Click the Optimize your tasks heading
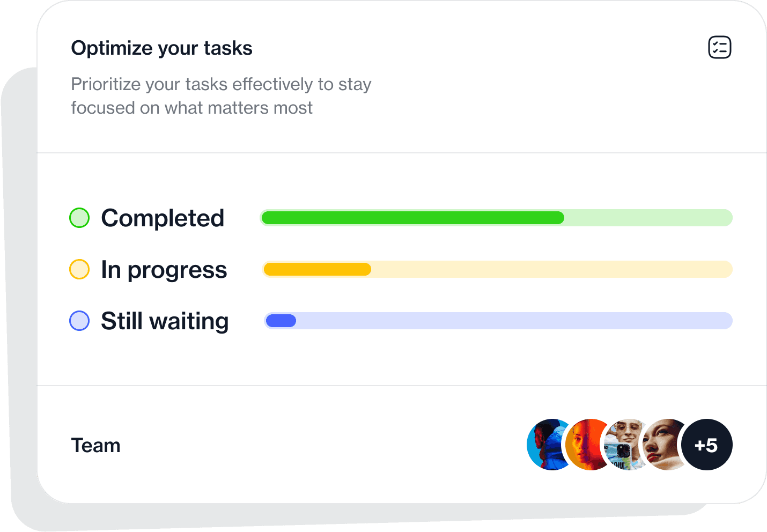767x532 pixels. tap(161, 48)
